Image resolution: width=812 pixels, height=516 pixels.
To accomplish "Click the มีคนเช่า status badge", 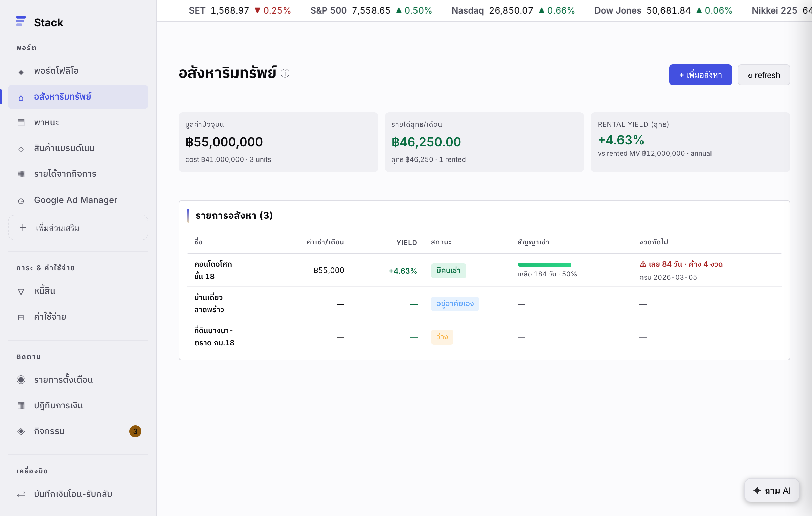I will [x=448, y=271].
